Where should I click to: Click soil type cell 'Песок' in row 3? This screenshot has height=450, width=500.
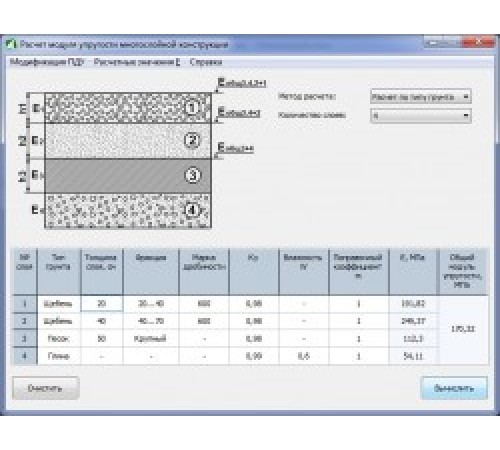(59, 339)
